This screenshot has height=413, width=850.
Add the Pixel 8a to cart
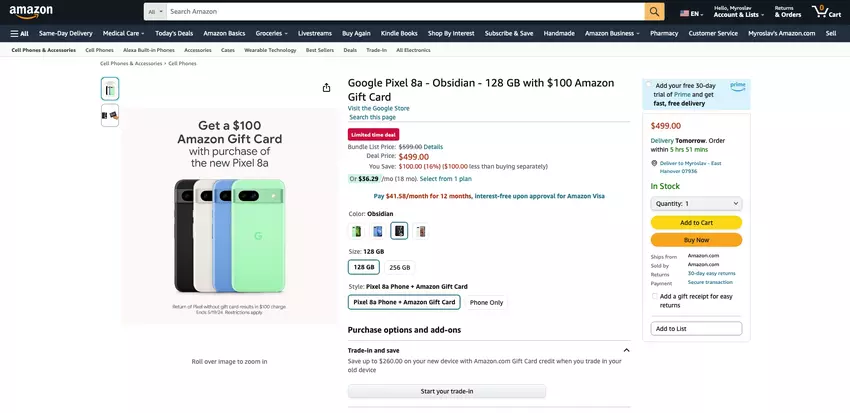[x=696, y=223]
